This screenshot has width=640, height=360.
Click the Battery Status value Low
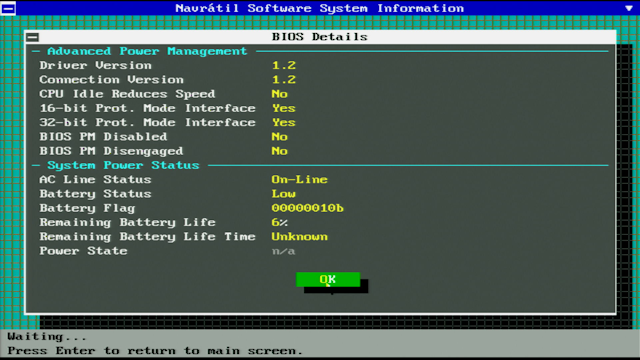click(x=284, y=194)
